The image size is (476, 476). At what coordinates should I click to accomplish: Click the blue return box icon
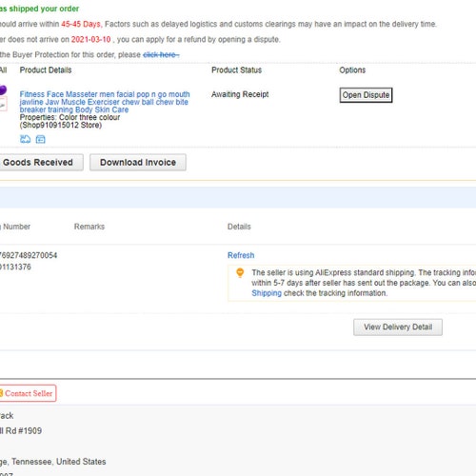41,139
